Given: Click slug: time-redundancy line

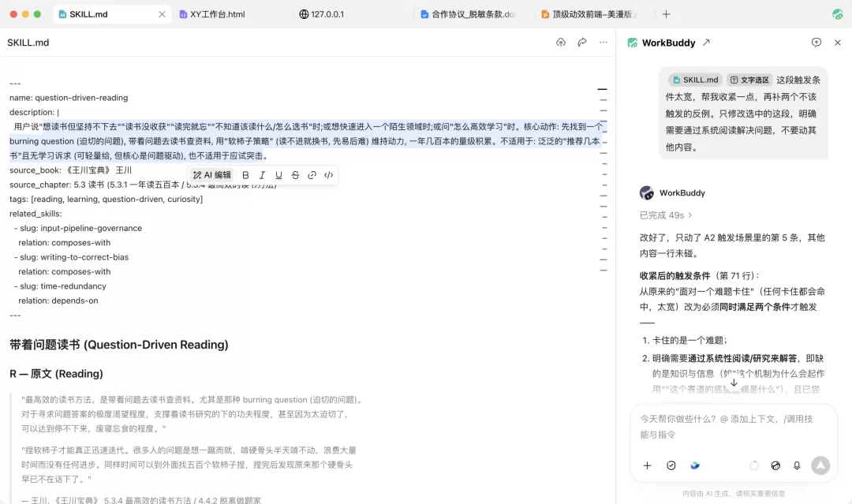Looking at the screenshot, I should [x=60, y=286].
